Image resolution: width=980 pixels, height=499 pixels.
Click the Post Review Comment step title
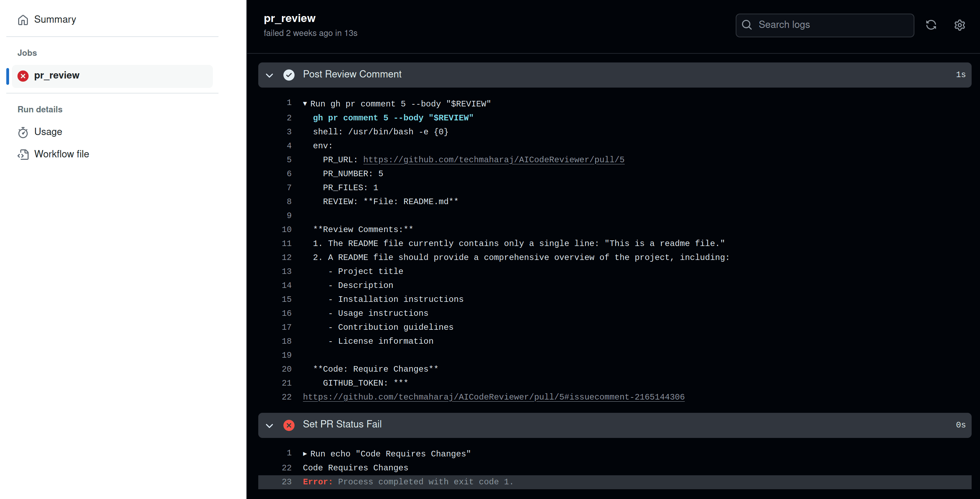[x=352, y=74]
